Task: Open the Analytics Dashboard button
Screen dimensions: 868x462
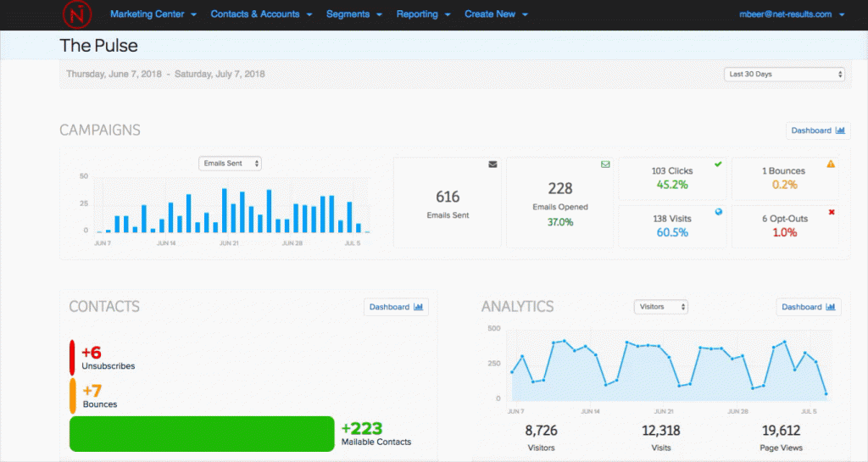Action: (808, 307)
